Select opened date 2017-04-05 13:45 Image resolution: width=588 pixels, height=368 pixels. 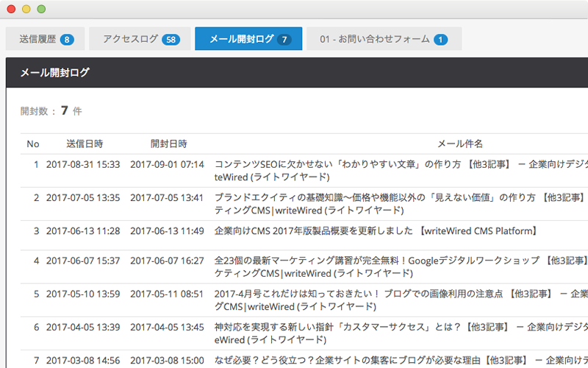[167, 327]
